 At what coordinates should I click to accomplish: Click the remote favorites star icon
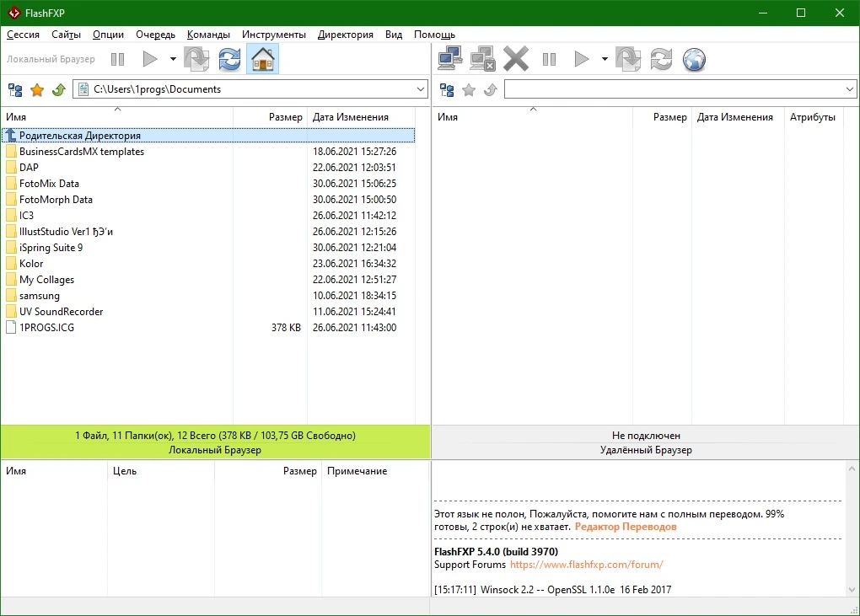click(x=469, y=90)
